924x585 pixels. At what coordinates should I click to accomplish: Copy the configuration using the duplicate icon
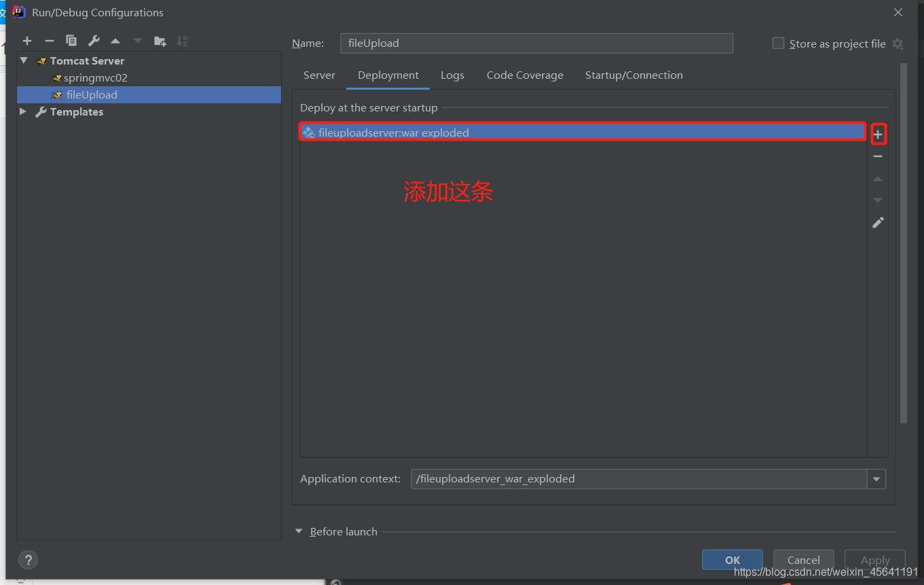tap(71, 41)
